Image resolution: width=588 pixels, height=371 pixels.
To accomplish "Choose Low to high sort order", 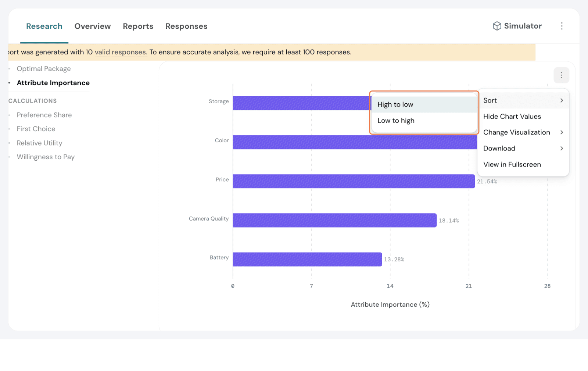I will (x=396, y=121).
